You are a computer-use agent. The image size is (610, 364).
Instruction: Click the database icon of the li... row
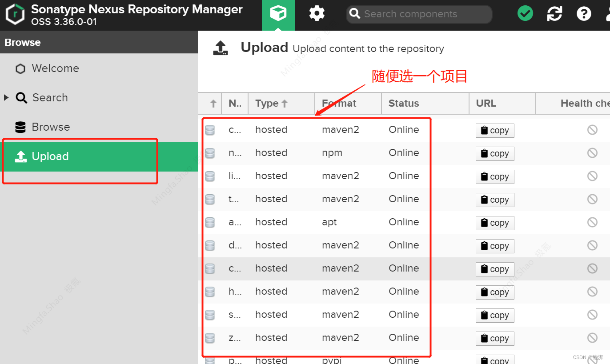point(210,176)
